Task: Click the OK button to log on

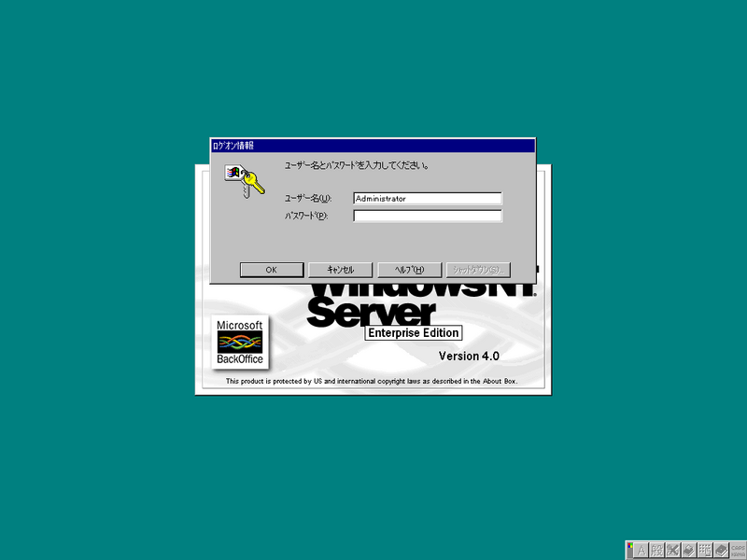Action: (272, 270)
